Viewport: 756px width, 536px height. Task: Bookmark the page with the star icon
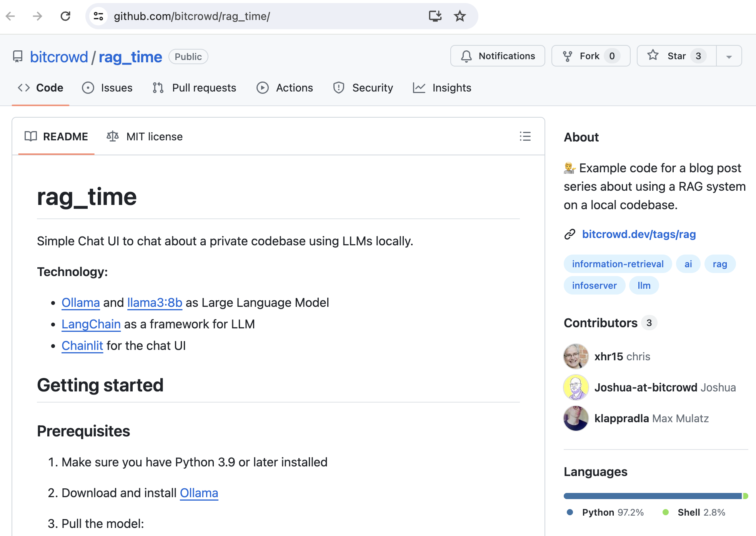(460, 16)
